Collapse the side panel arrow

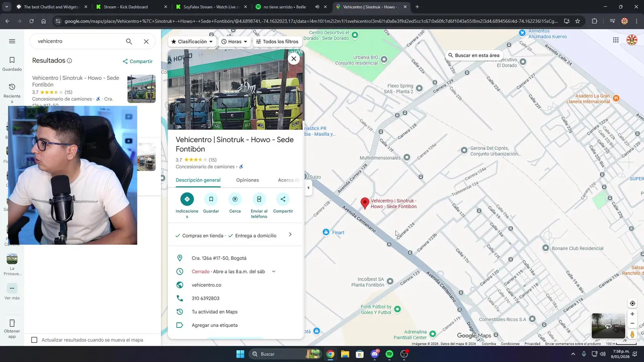tap(308, 188)
